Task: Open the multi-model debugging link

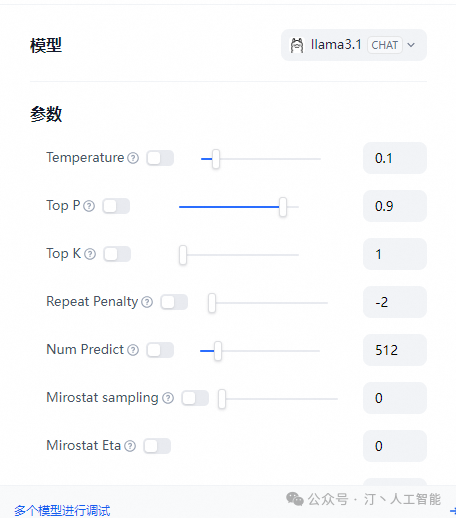Action: tap(62, 510)
